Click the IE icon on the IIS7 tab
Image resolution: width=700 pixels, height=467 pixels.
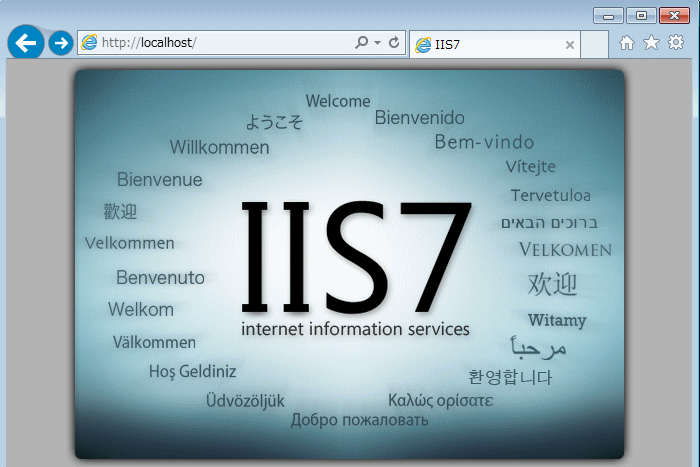tap(423, 45)
